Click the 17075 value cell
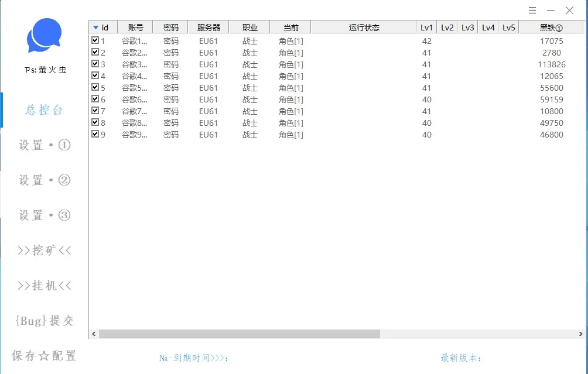The width and height of the screenshot is (588, 374). click(551, 41)
